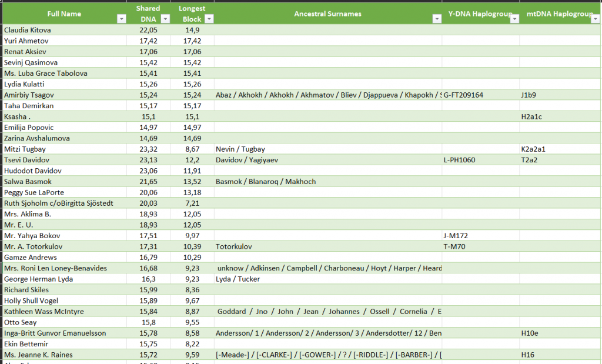The image size is (602, 364).
Task: Click the H10e mtDNA cell
Action: 560,333
